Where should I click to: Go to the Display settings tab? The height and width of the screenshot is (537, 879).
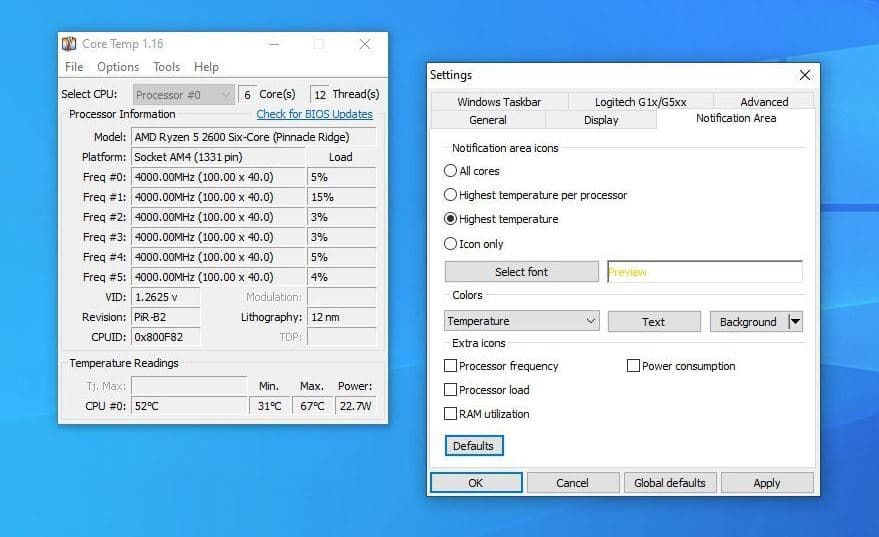(x=601, y=120)
